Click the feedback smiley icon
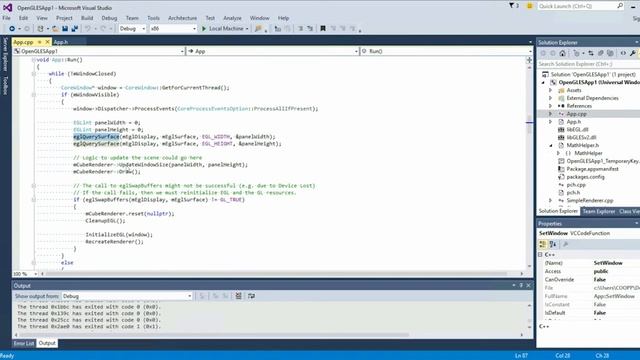 pyautogui.click(x=529, y=6)
